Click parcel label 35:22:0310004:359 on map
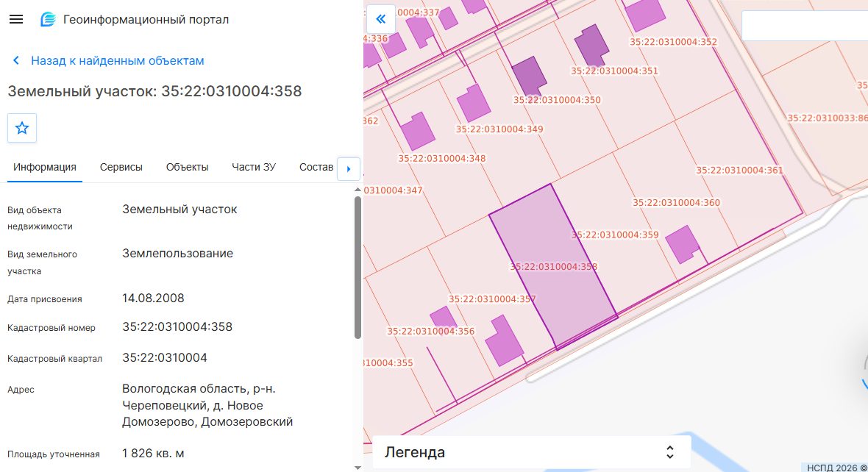This screenshot has width=868, height=472. (x=615, y=235)
